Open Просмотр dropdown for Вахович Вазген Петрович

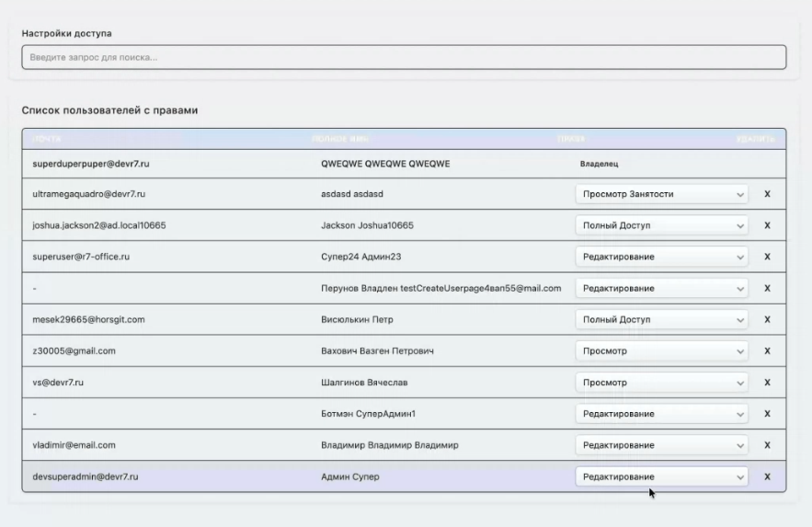[x=661, y=351]
